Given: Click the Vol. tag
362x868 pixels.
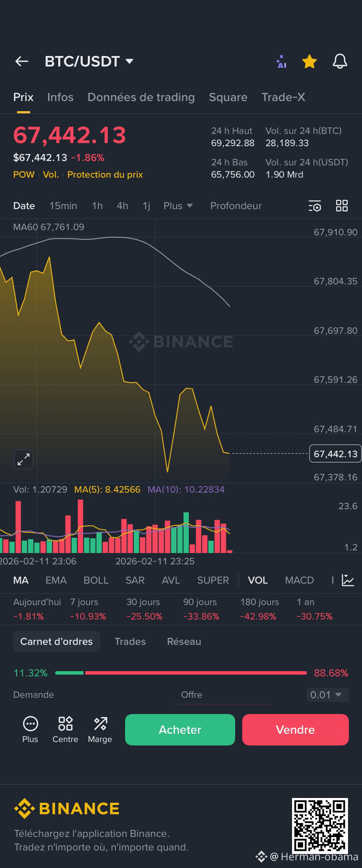Looking at the screenshot, I should point(51,175).
